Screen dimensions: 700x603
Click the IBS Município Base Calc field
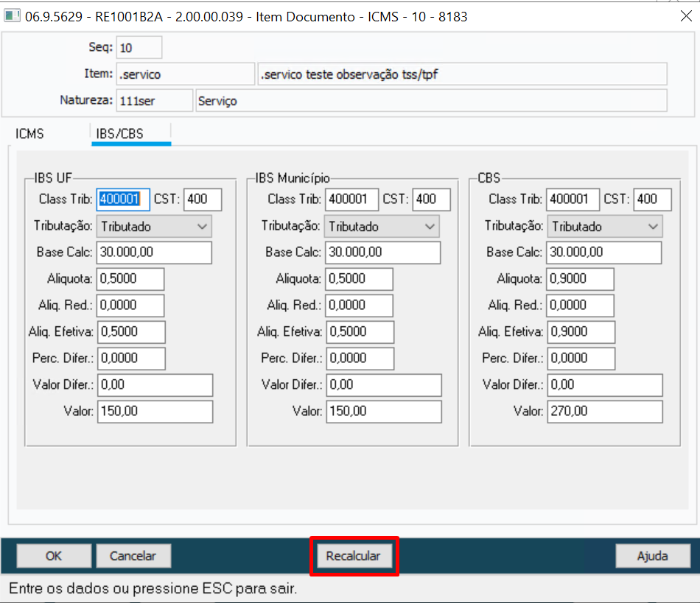pyautogui.click(x=382, y=253)
